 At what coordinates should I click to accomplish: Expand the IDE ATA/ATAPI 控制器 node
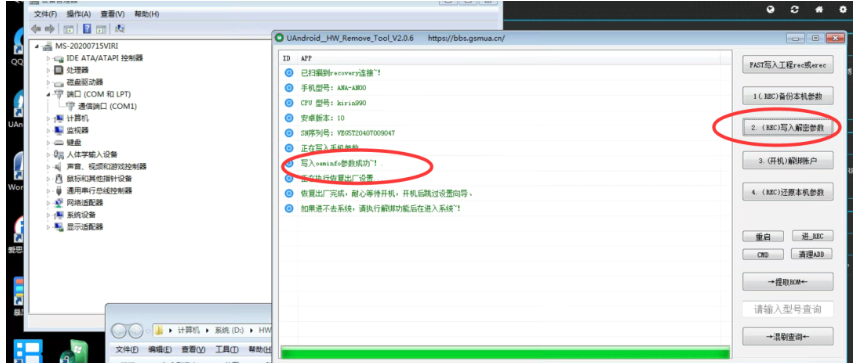[48, 58]
